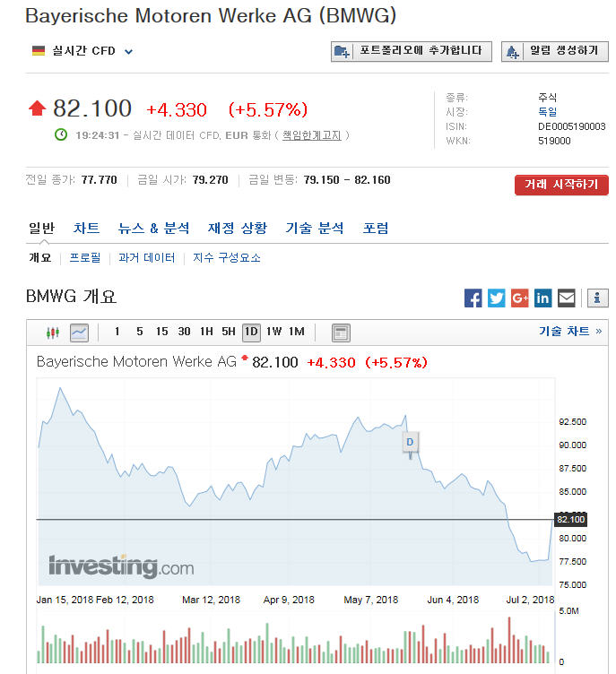Send by email using envelope icon
616x674 pixels.
pyautogui.click(x=567, y=298)
